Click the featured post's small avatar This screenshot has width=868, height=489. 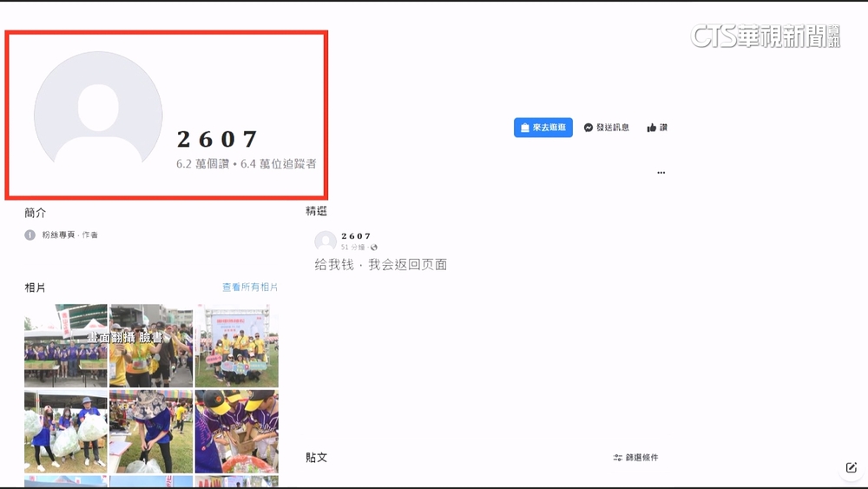[x=325, y=241]
